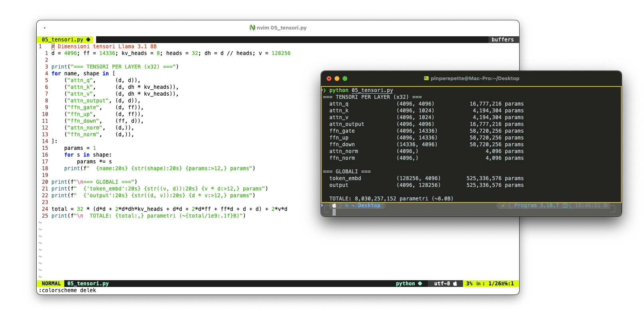This screenshot has height=326, width=644.
Task: Click the value 14336 on the ff assignment line
Action: click(107, 53)
